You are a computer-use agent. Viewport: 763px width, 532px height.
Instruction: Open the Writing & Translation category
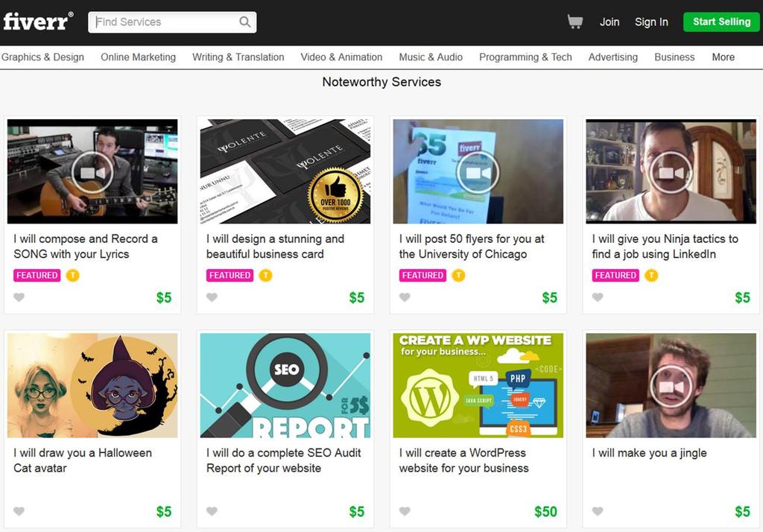coord(238,57)
